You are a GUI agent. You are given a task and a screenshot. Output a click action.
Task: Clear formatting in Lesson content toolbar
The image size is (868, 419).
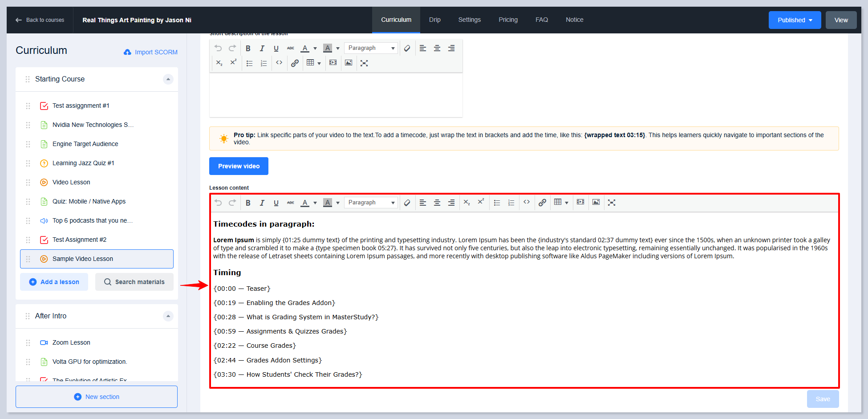click(x=407, y=203)
